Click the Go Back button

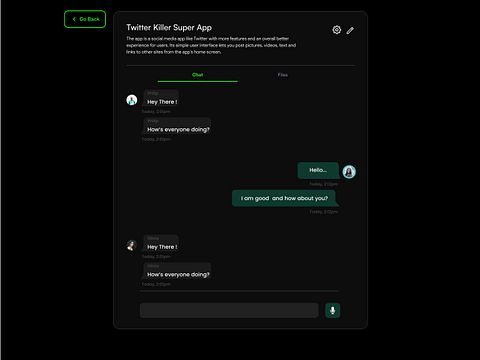[85, 19]
